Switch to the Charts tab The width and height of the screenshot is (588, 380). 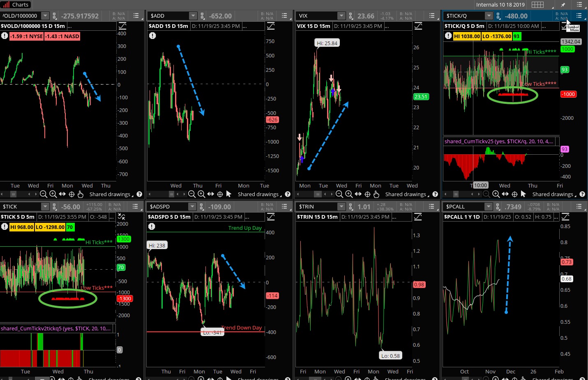coord(16,5)
